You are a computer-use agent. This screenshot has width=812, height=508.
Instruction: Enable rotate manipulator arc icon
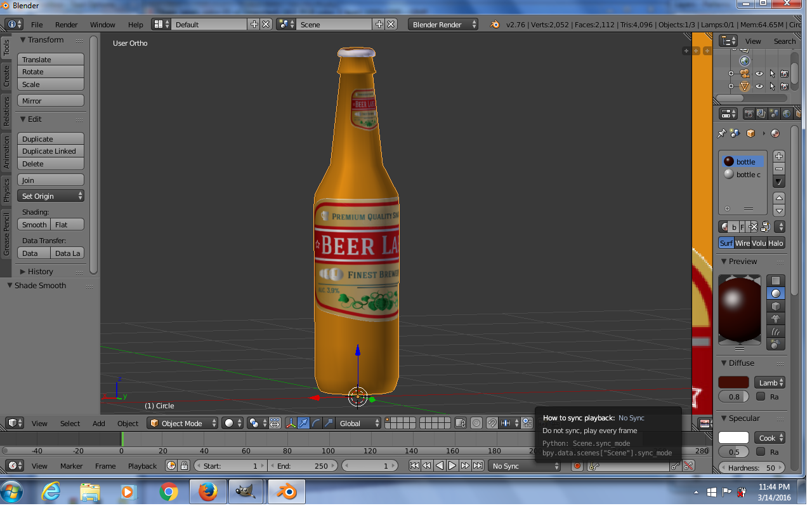(x=316, y=423)
